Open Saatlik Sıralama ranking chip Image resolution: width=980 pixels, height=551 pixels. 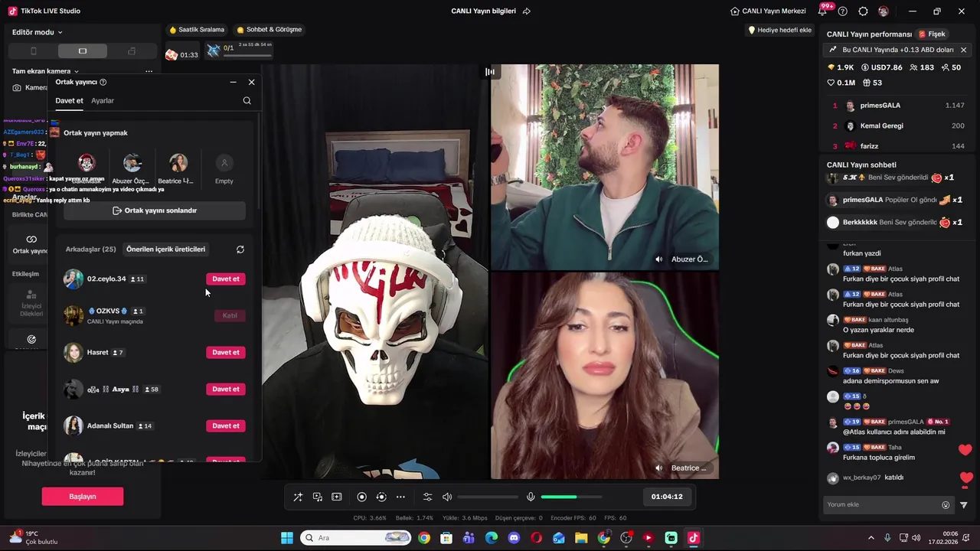(x=197, y=30)
